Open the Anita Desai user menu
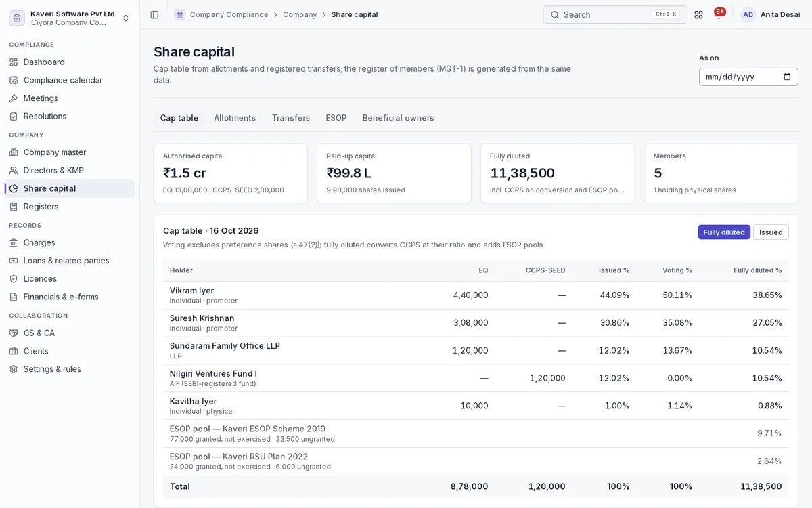Screen dimensions: 812x508 [770, 14]
